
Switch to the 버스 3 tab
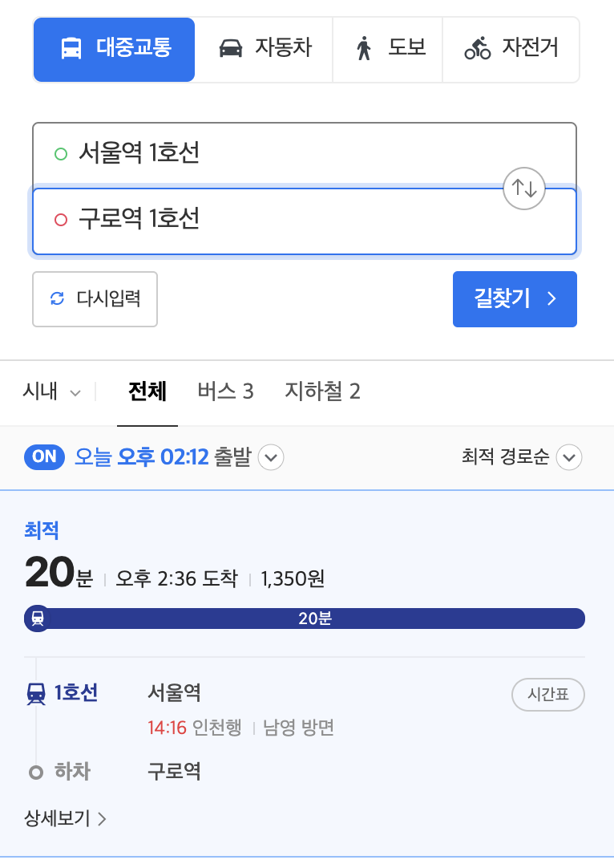225,391
